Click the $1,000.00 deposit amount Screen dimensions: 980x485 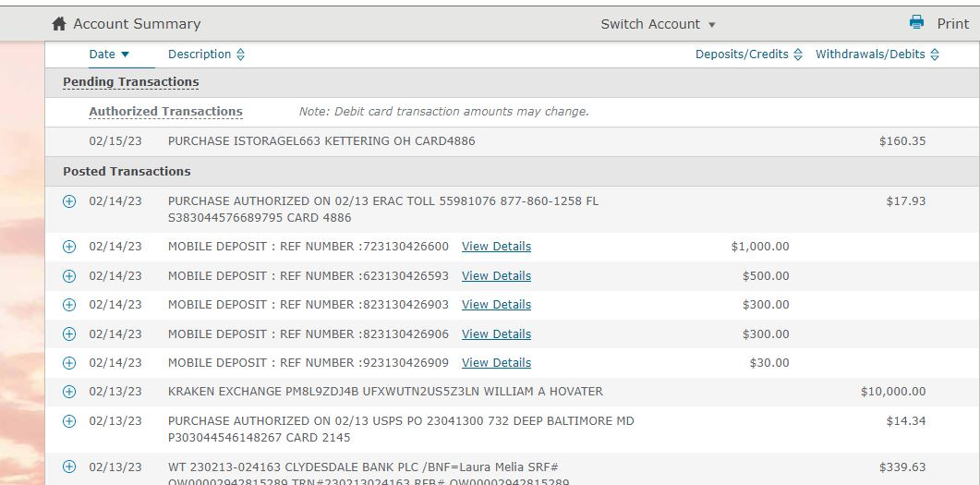point(760,247)
